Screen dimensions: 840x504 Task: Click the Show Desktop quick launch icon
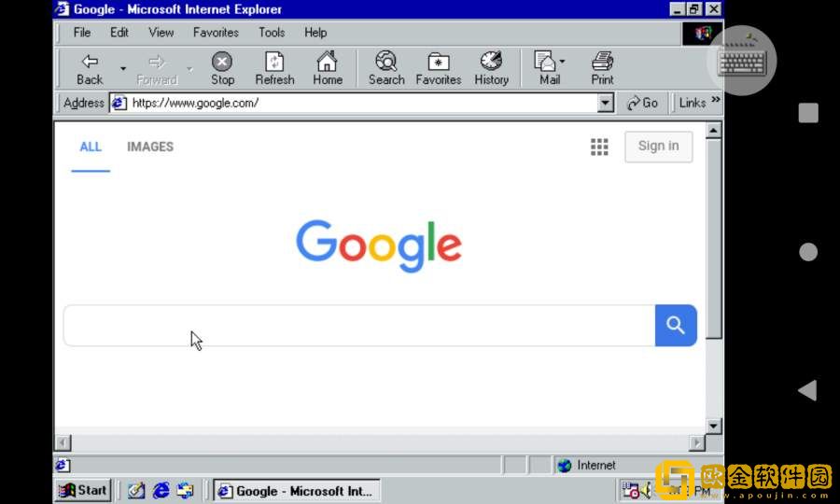(x=136, y=490)
